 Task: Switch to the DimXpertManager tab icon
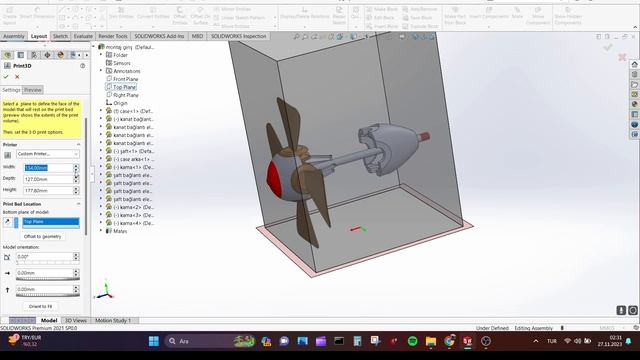[x=47, y=55]
